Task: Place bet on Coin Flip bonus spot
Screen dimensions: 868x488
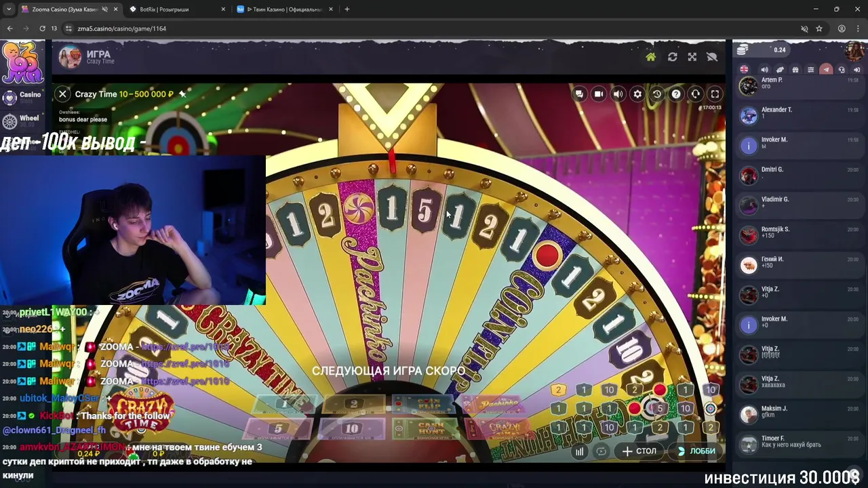Action: (x=424, y=405)
